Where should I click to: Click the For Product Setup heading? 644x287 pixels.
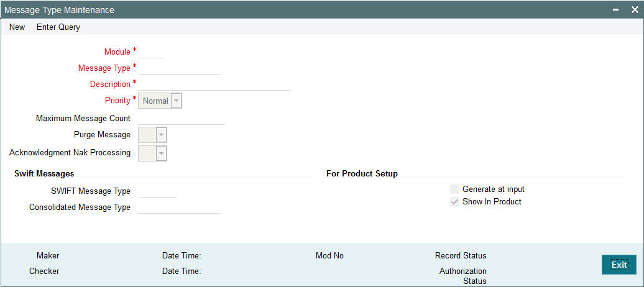click(x=362, y=174)
